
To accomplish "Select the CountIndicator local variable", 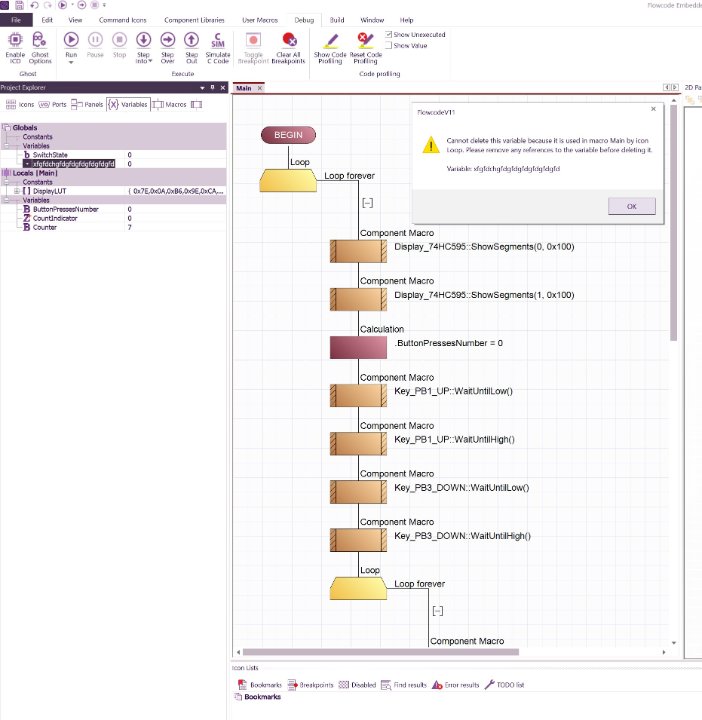I will [x=55, y=219].
